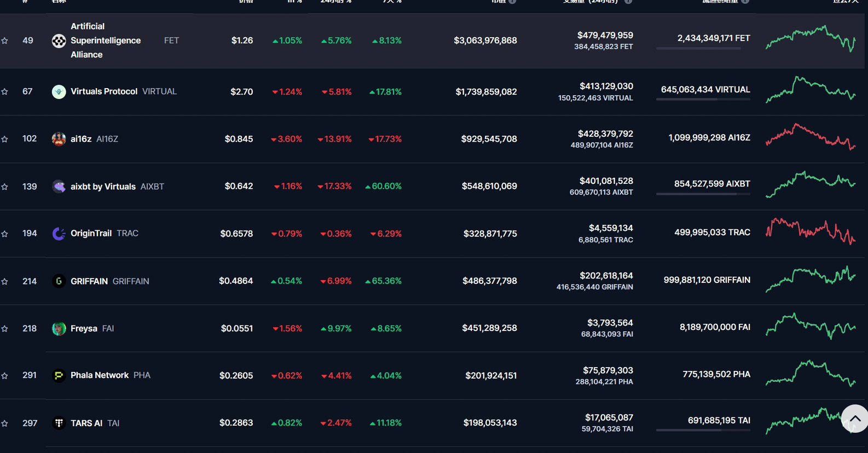
Task: View PHA 7-day price chart
Action: pos(811,373)
